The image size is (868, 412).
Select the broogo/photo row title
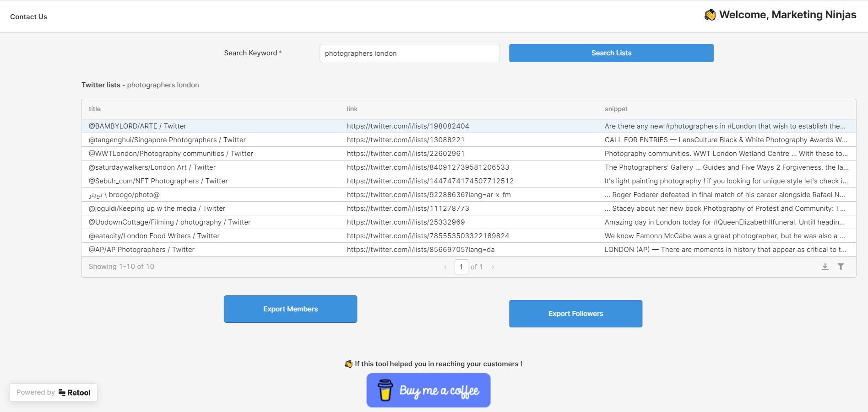[x=124, y=195]
